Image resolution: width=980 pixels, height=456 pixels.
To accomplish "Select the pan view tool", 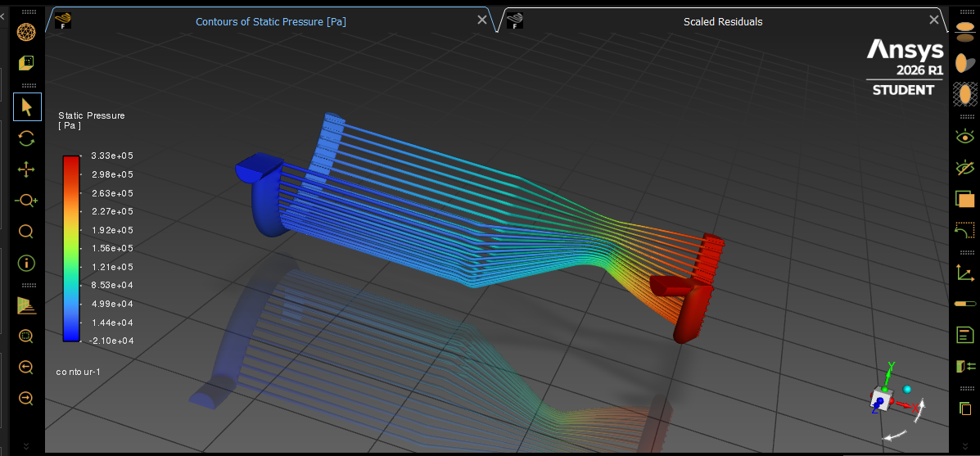I will 26,169.
